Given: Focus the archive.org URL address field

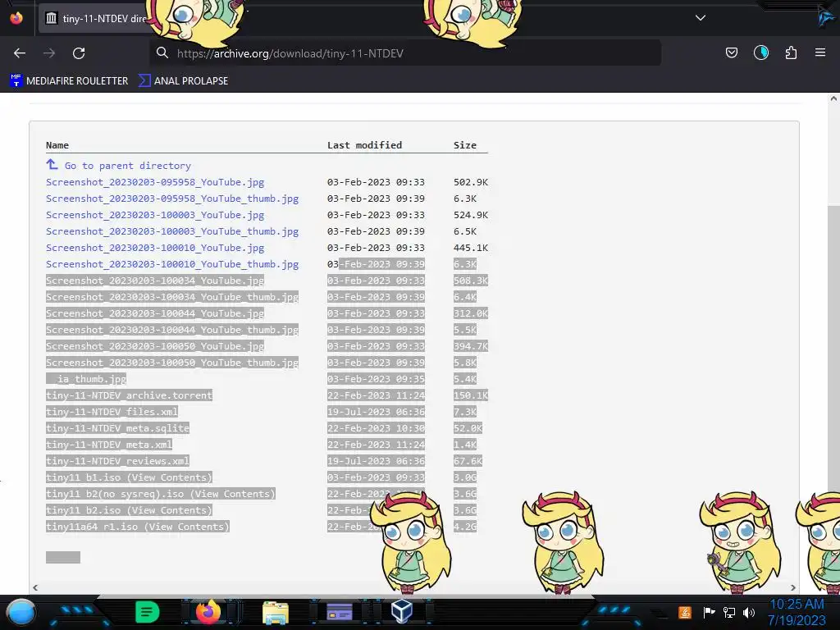Looking at the screenshot, I should [x=404, y=53].
